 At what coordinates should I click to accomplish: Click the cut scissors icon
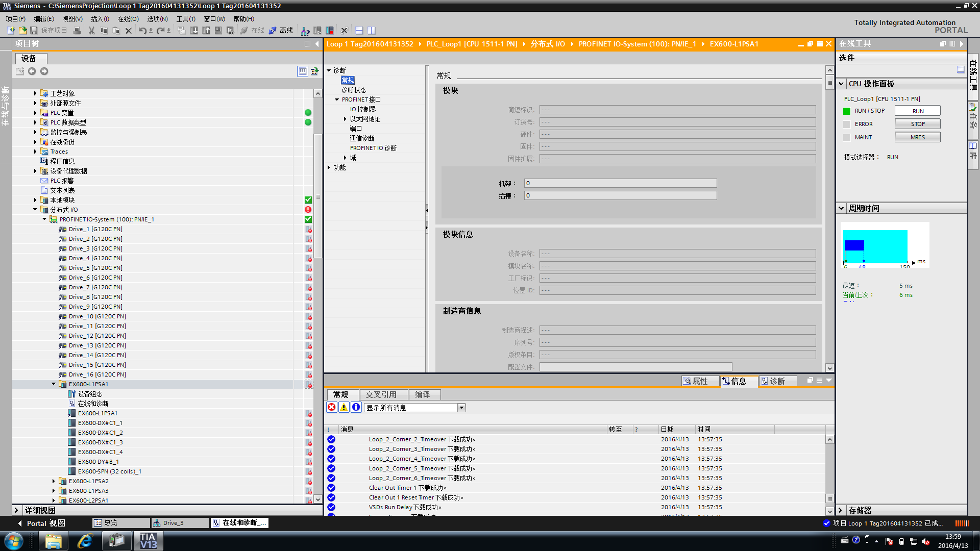[92, 31]
